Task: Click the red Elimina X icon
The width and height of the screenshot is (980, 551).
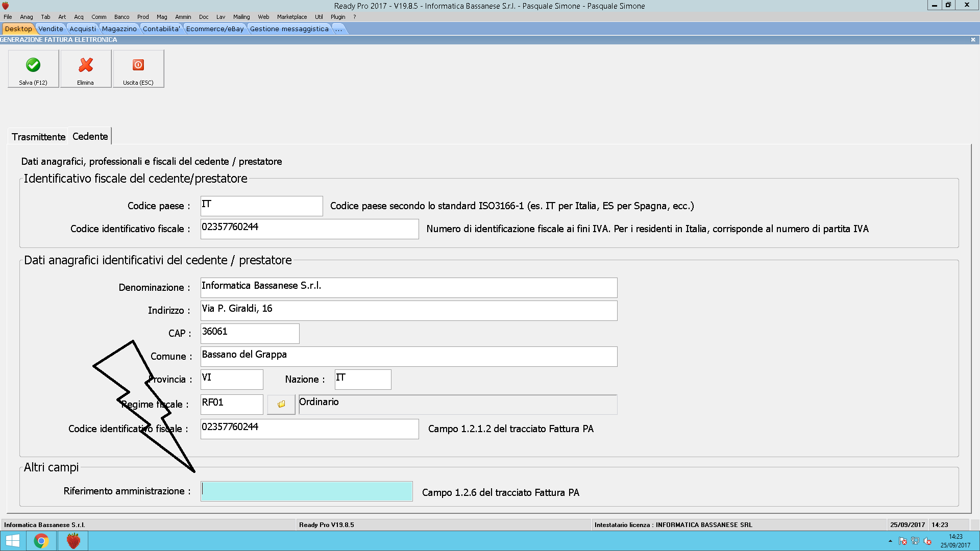Action: (86, 65)
